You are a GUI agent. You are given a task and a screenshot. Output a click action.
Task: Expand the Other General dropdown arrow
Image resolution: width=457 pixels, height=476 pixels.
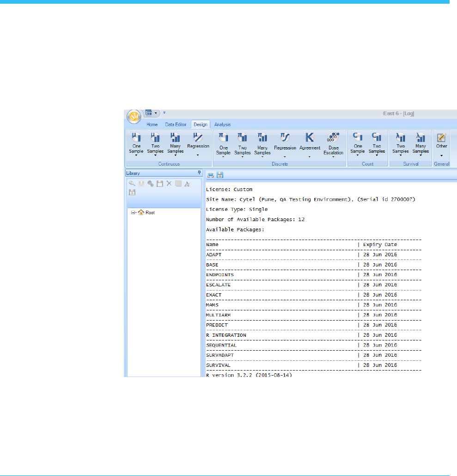[x=442, y=156]
